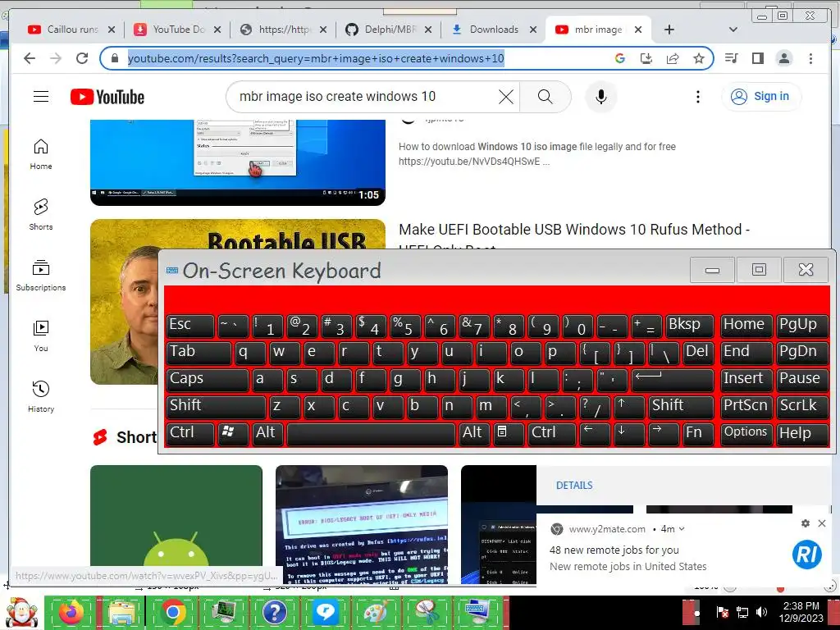Toggle Caps on the On-Screen Keyboard
This screenshot has height=630, width=840.
pos(206,379)
